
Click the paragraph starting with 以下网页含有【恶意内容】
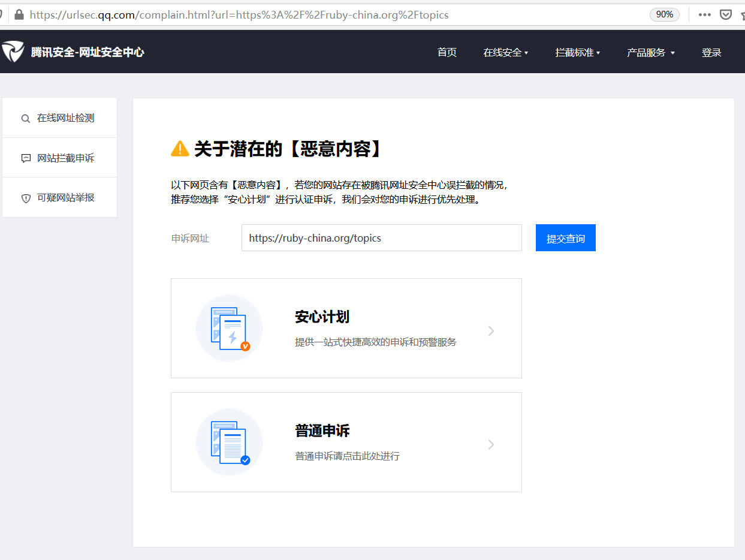[340, 192]
